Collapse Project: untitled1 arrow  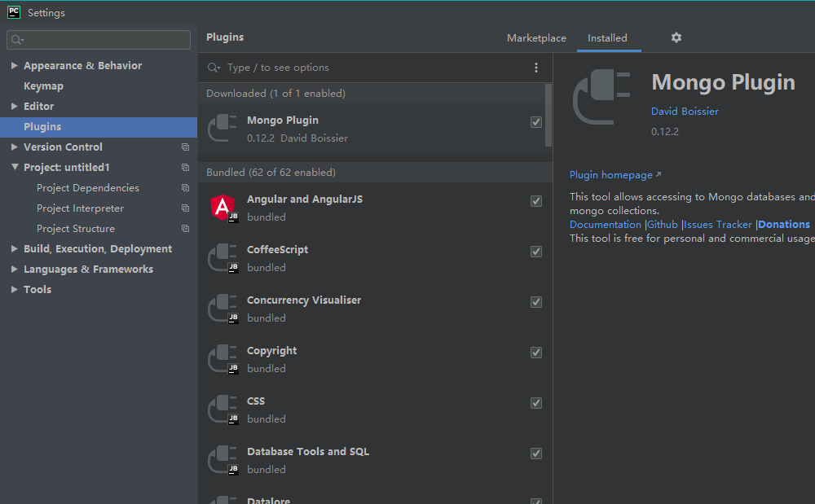pyautogui.click(x=15, y=167)
